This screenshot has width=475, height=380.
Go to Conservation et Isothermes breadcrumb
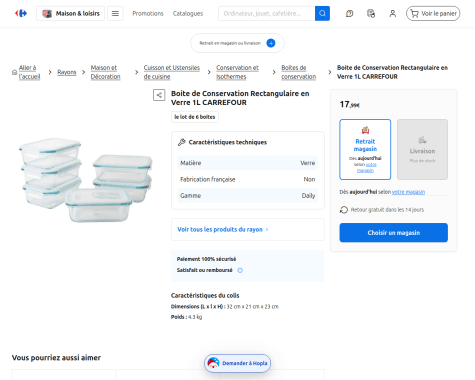click(237, 72)
